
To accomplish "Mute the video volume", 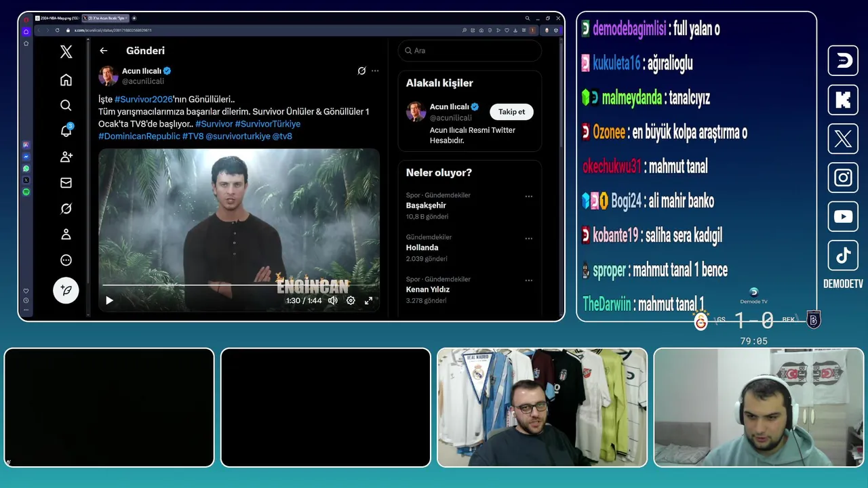I will (x=333, y=300).
